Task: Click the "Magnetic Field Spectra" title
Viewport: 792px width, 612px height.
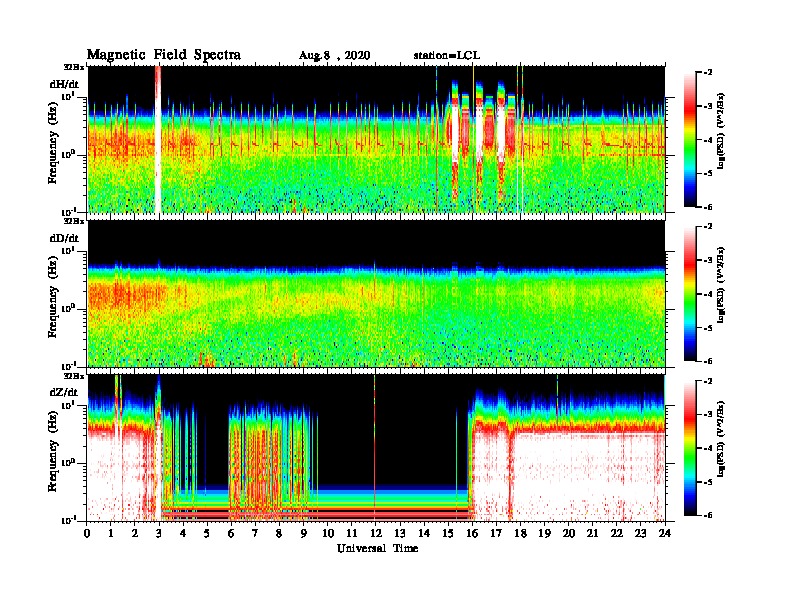Action: click(164, 55)
